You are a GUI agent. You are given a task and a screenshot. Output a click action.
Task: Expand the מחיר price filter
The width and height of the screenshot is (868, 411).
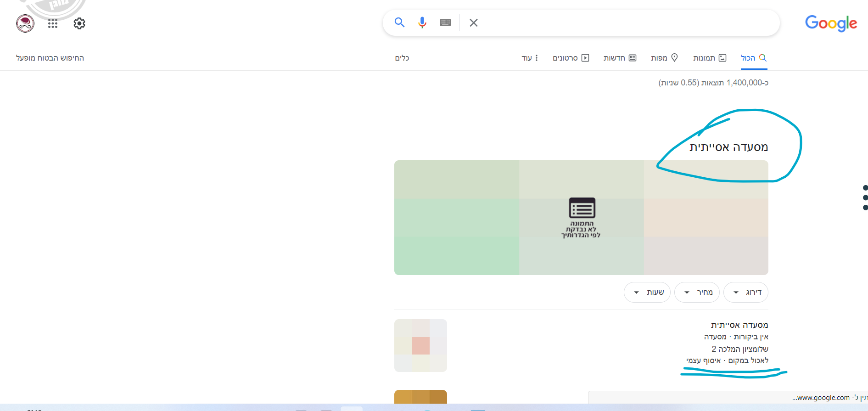pyautogui.click(x=697, y=293)
